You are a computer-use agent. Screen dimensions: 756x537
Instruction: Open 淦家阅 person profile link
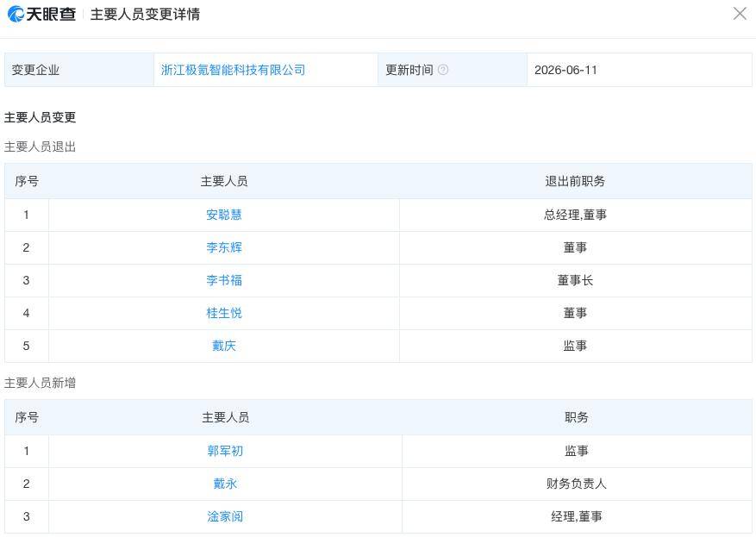pyautogui.click(x=225, y=516)
